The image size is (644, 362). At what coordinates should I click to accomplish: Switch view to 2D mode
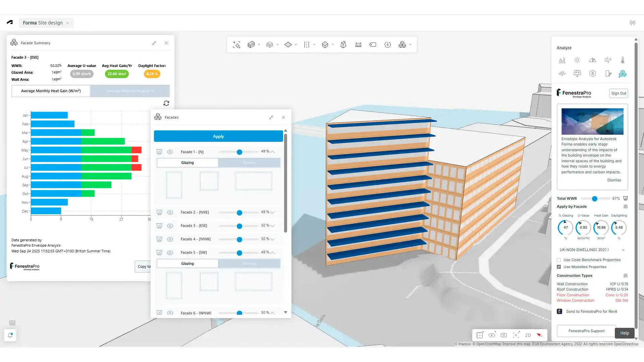click(x=528, y=335)
